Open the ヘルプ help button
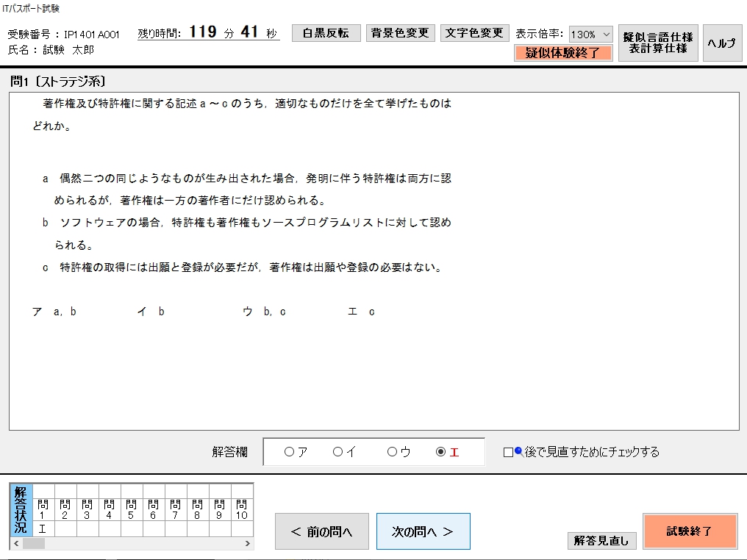 tap(721, 43)
